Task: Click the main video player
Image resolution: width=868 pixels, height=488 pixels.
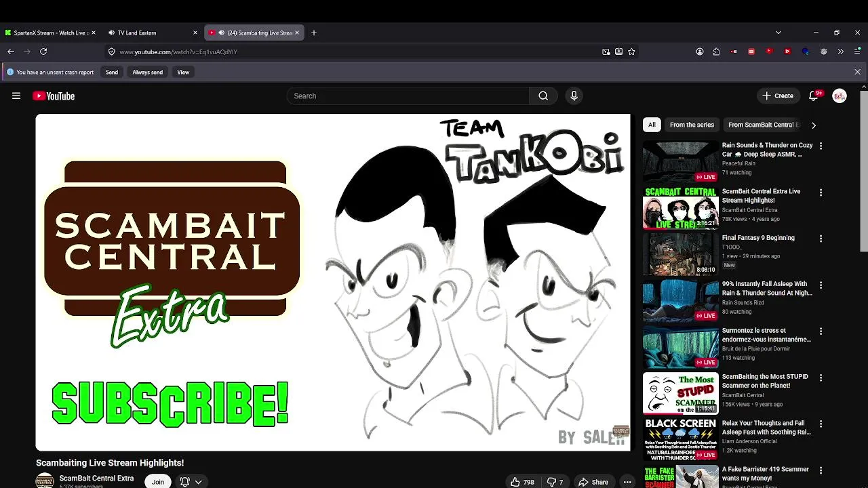Action: [333, 282]
